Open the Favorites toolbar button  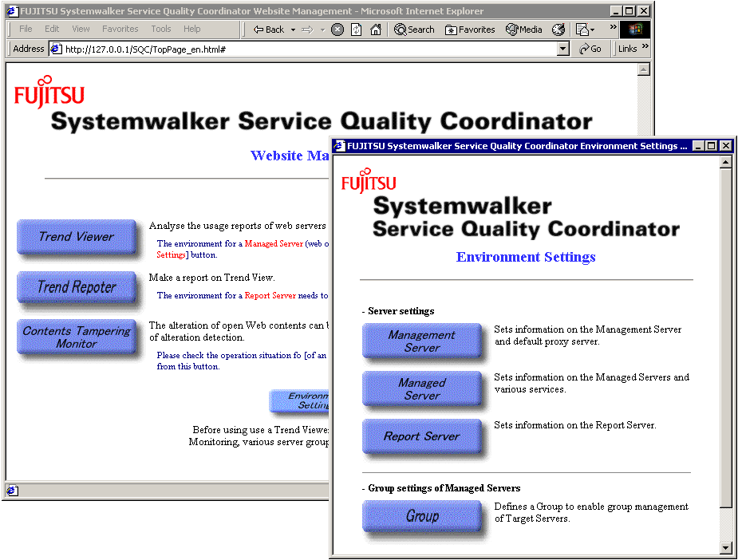coord(470,30)
